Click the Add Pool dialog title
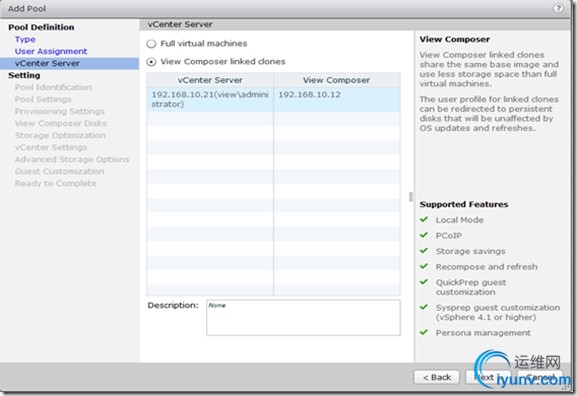Viewport: 577px width, 396px height. coord(27,8)
